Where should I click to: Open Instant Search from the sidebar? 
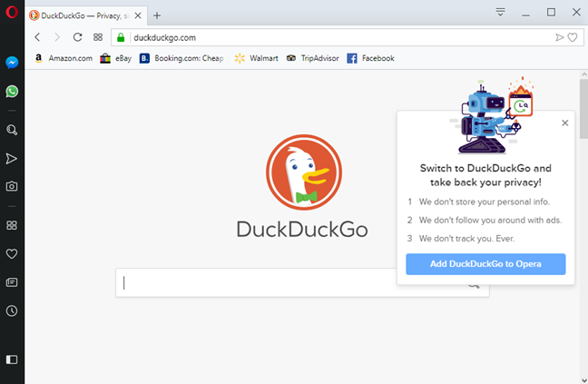tap(12, 130)
